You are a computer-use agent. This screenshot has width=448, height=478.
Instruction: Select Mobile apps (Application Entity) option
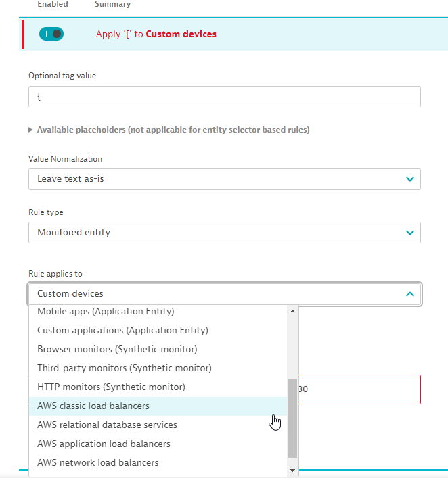click(x=106, y=312)
